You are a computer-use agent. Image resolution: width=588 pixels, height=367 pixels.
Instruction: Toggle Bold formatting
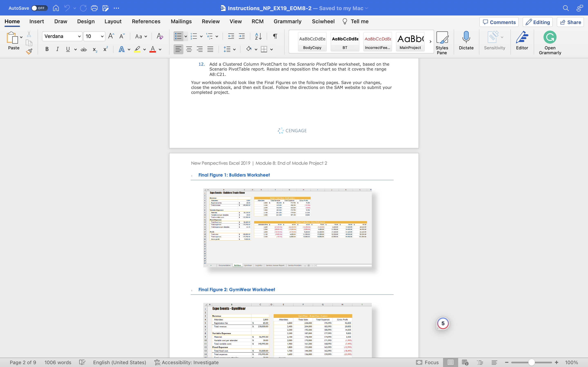(47, 49)
